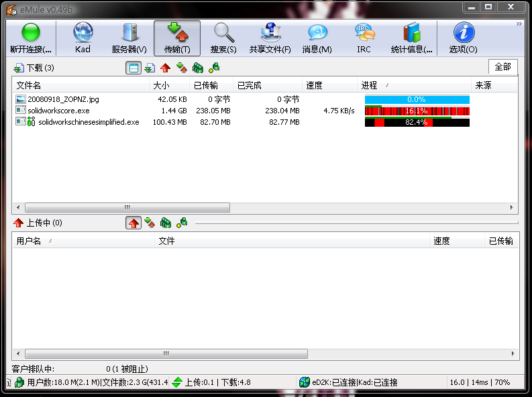Viewport: 532px width, 397px height.
Task: Sort by 来源 sources column header
Action: click(494, 85)
